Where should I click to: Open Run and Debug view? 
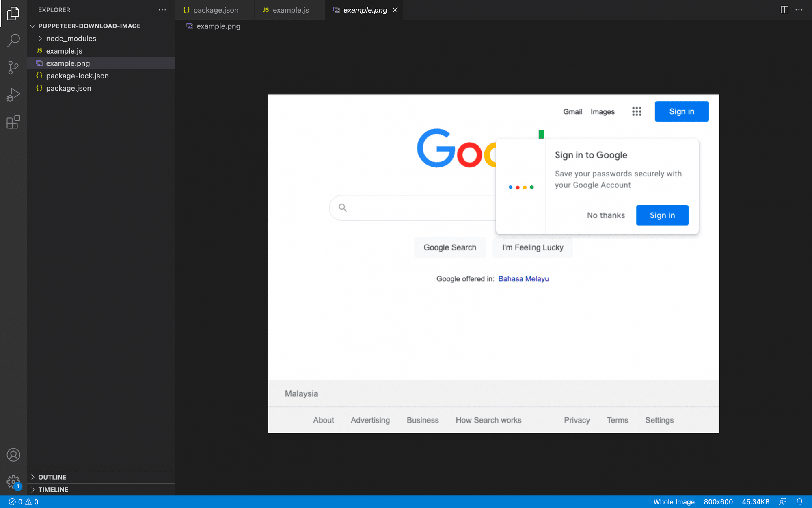tap(13, 95)
